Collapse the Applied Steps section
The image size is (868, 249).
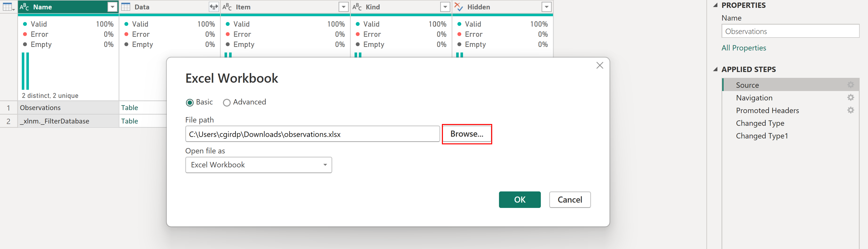click(715, 69)
